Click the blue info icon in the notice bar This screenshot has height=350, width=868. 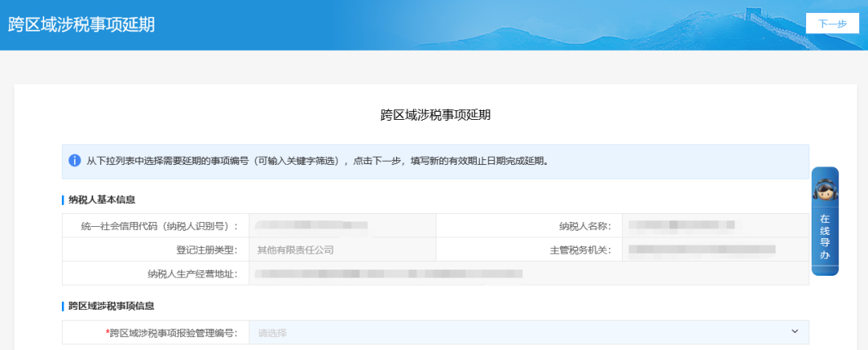click(x=75, y=160)
